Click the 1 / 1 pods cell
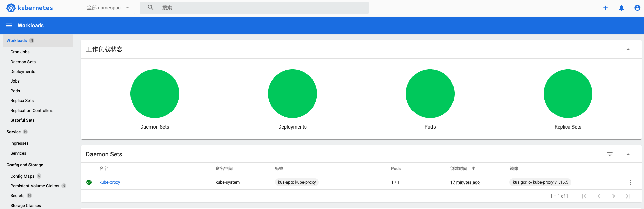Screen dimensions: 644x209 click(x=395, y=182)
